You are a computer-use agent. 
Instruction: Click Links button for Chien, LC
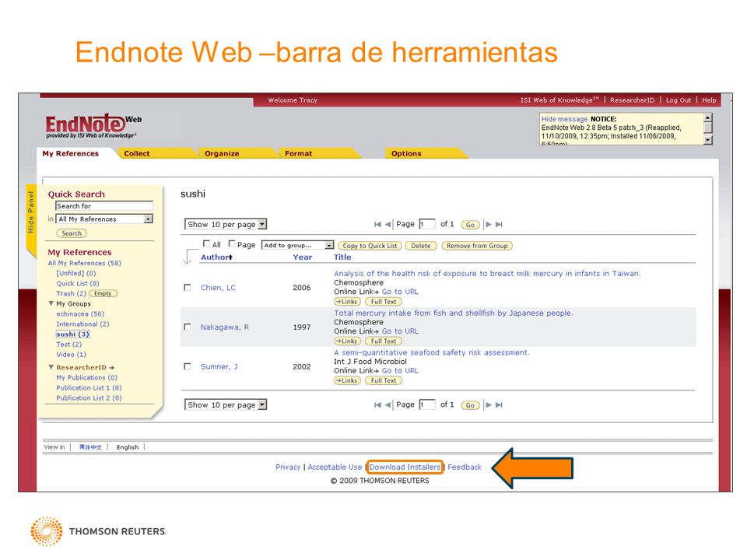(x=347, y=302)
